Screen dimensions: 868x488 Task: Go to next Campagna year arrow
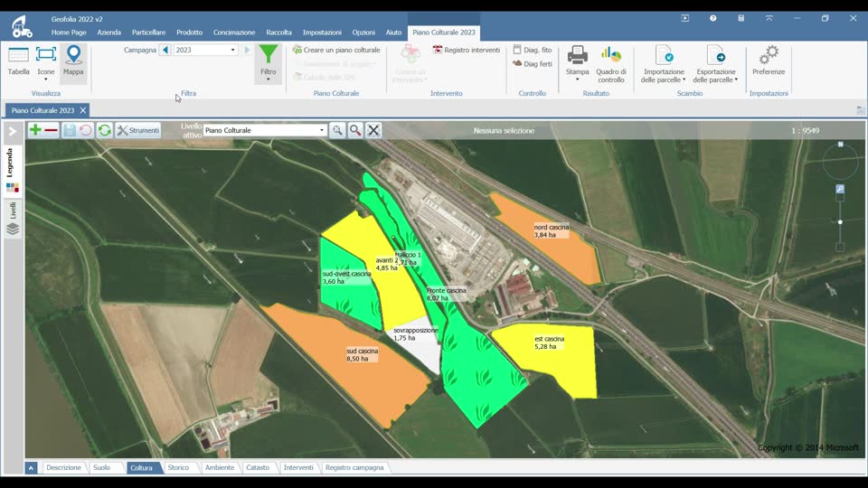point(247,50)
